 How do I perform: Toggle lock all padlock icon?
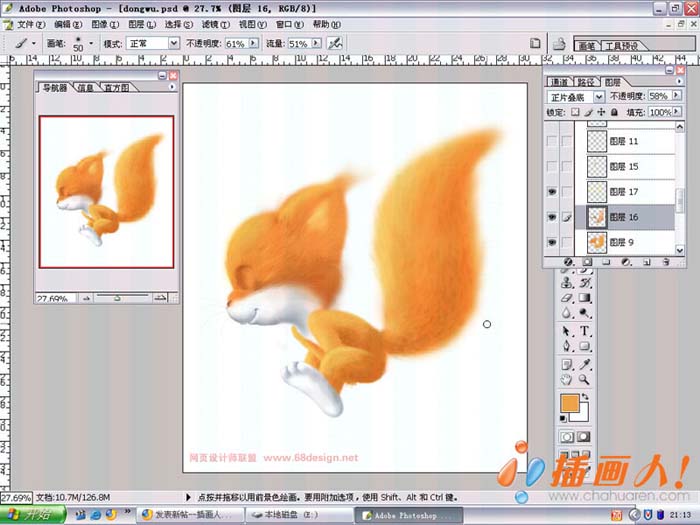615,112
